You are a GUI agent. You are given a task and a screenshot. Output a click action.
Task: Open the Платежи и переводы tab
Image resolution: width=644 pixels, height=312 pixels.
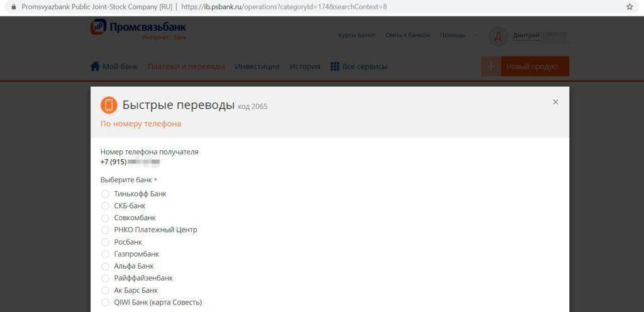click(x=186, y=67)
